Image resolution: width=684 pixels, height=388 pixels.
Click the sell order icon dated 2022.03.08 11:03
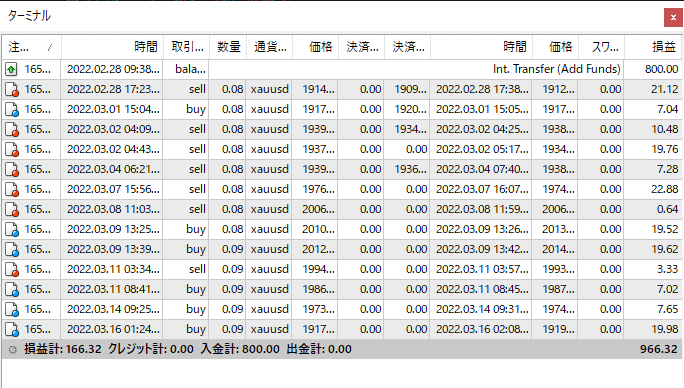tap(12, 209)
